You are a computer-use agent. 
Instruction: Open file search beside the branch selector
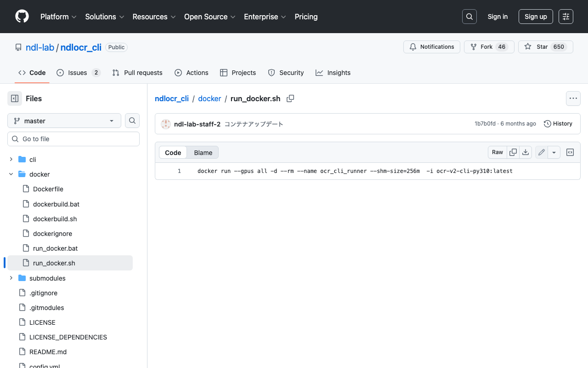coord(132,121)
